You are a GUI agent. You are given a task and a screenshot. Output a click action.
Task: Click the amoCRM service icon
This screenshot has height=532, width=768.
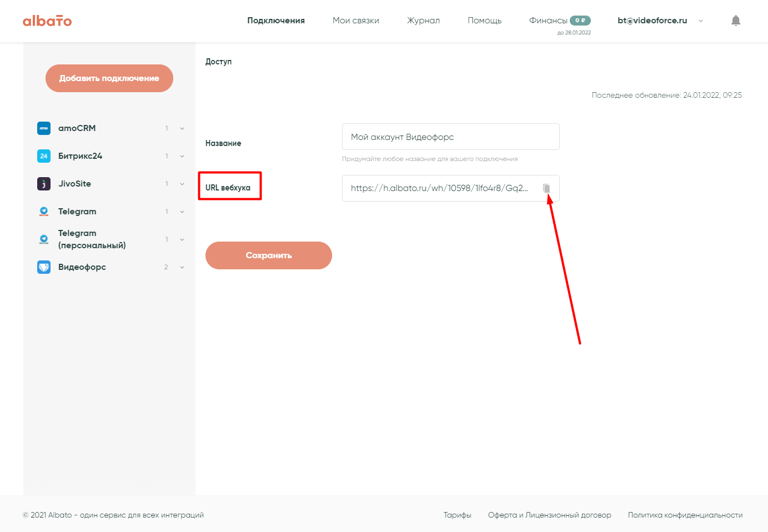tap(44, 128)
